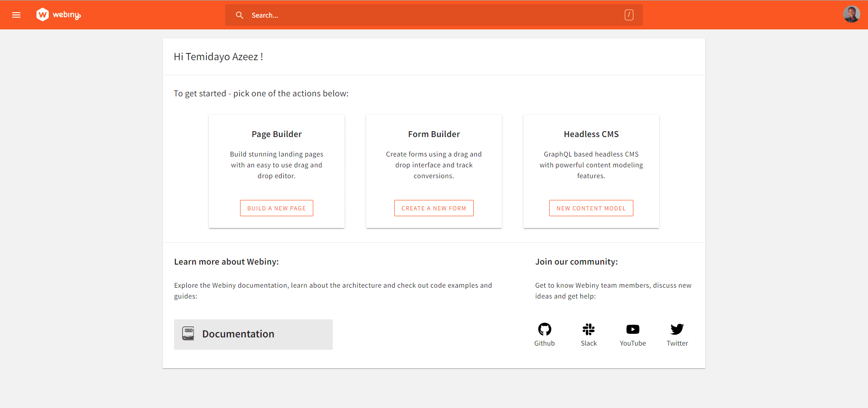
Task: Click the CREATE A NEW FORM button
Action: pyautogui.click(x=434, y=208)
